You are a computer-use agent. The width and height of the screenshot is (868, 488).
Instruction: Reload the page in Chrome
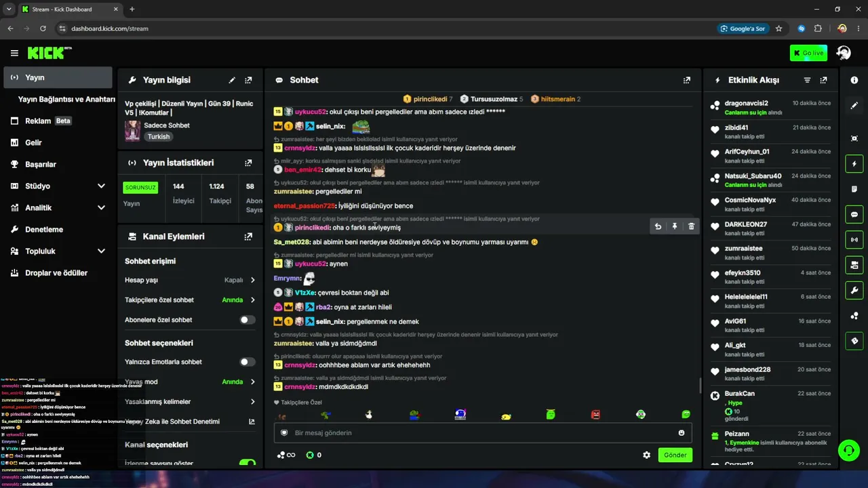43,28
